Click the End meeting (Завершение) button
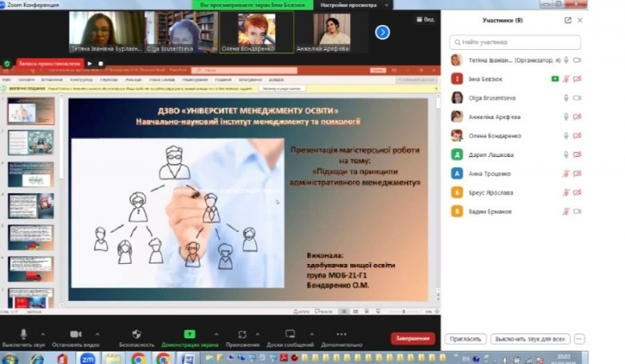The height and width of the screenshot is (364, 625). (412, 338)
